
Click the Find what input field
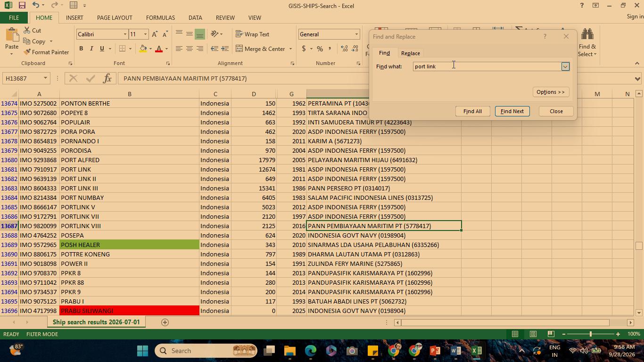pos(487,66)
